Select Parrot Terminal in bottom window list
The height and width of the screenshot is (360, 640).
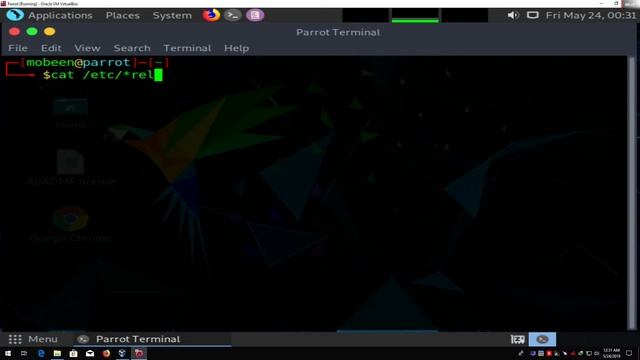click(152, 339)
